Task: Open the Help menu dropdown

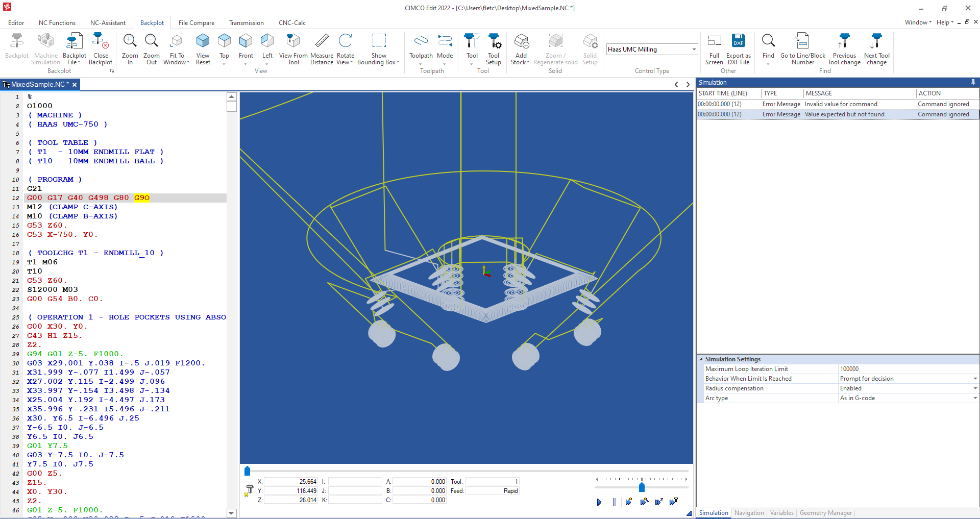Action: (x=945, y=22)
